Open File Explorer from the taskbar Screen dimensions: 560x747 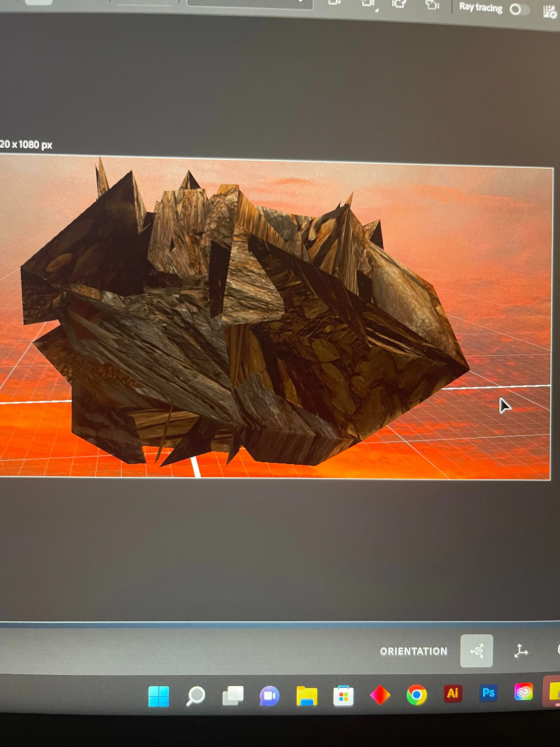pos(306,696)
